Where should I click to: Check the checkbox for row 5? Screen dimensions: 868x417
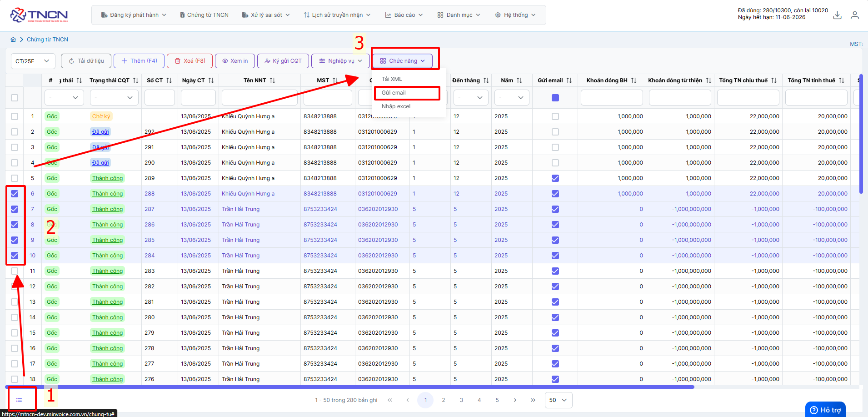[x=15, y=178]
